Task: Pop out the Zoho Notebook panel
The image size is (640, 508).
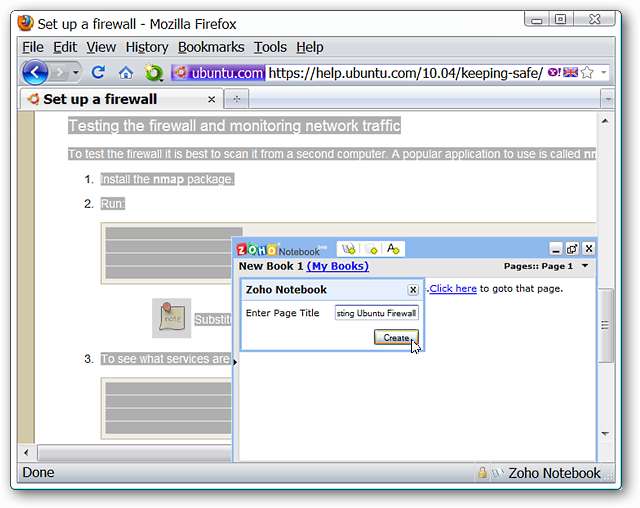Action: point(572,248)
